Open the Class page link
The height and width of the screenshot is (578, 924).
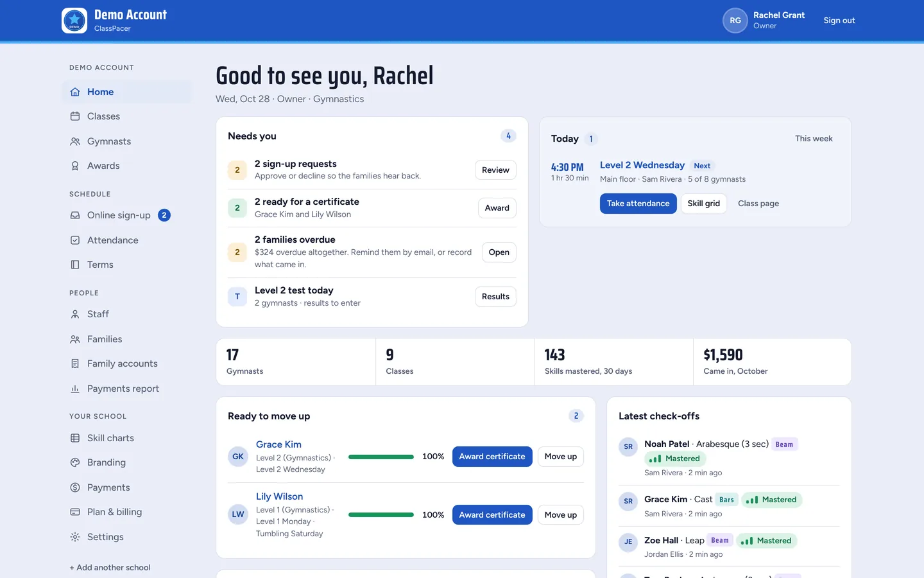[758, 204]
